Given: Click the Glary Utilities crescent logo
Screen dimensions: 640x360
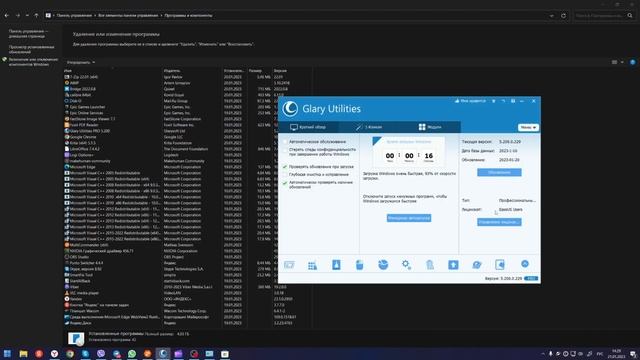Looking at the screenshot, I should click(x=290, y=109).
